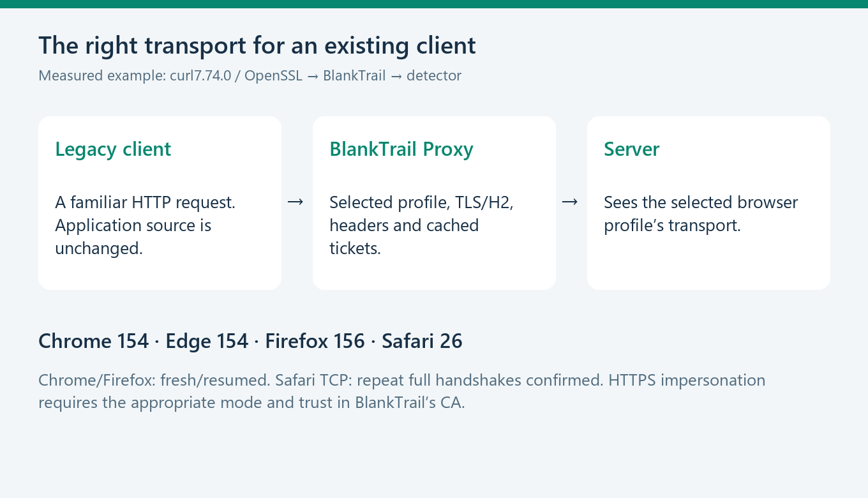Select the "Measured example: curl7.74.0 / OpenSSL" subtitle
Viewport: 868px width, 498px height.
250,75
